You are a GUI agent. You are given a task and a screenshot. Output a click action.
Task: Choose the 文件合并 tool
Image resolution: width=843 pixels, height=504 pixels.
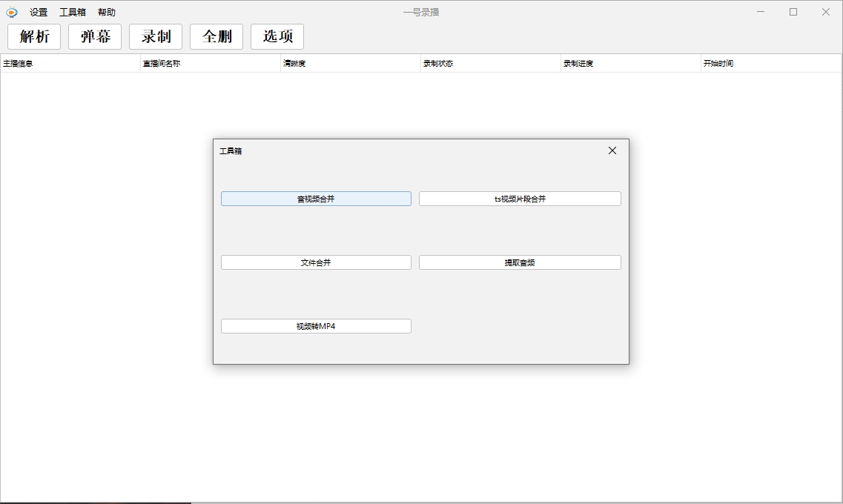coord(316,262)
